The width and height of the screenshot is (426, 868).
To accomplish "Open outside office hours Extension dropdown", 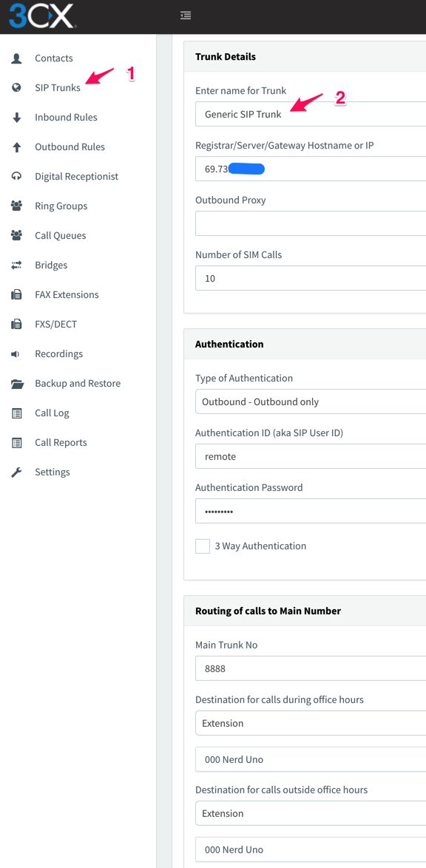I will 310,813.
